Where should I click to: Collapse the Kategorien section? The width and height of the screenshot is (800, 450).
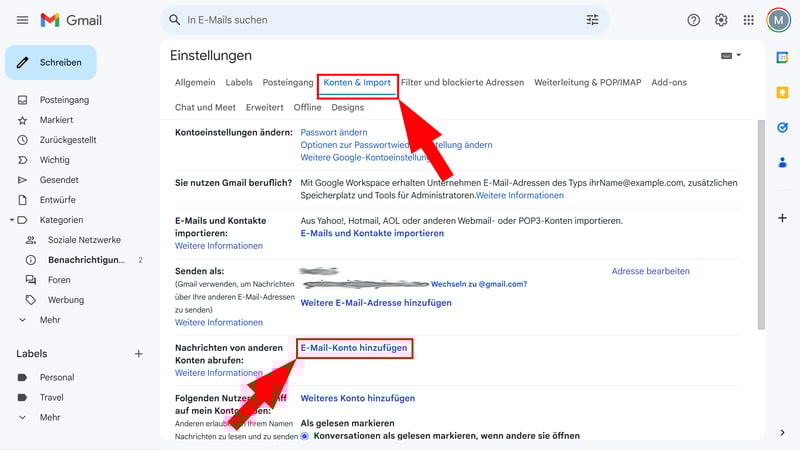tap(11, 220)
